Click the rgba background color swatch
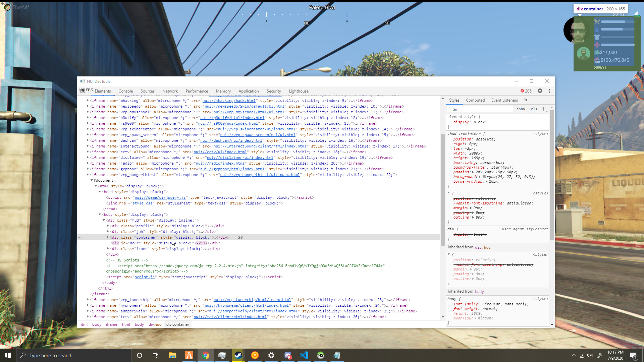The height and width of the screenshot is (362, 644). pos(484,177)
